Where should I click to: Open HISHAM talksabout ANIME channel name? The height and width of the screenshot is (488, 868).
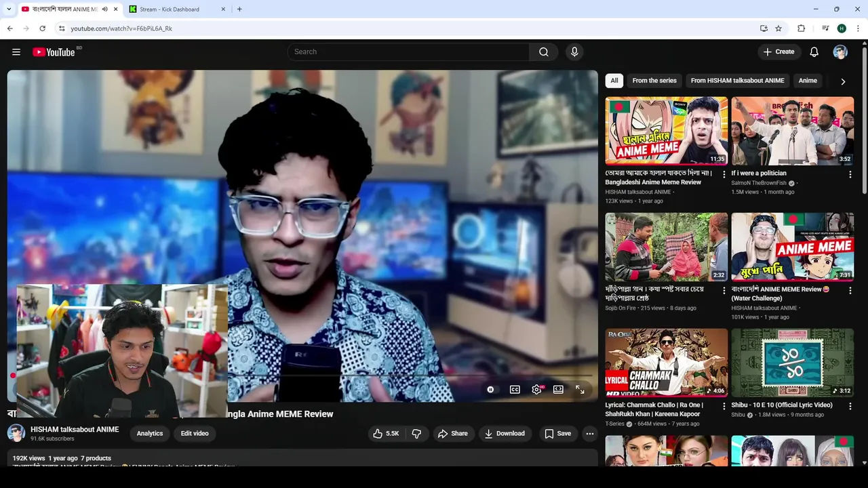[75, 430]
